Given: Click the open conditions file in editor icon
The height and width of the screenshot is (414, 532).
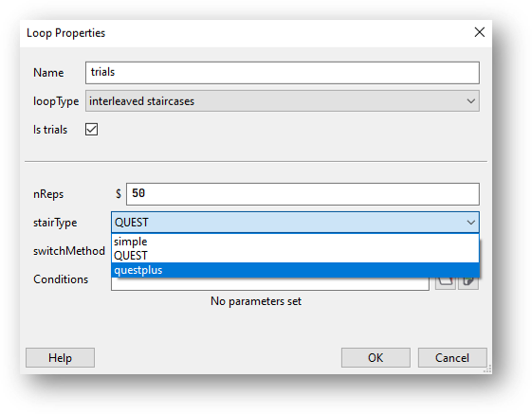Looking at the screenshot, I should [x=468, y=283].
